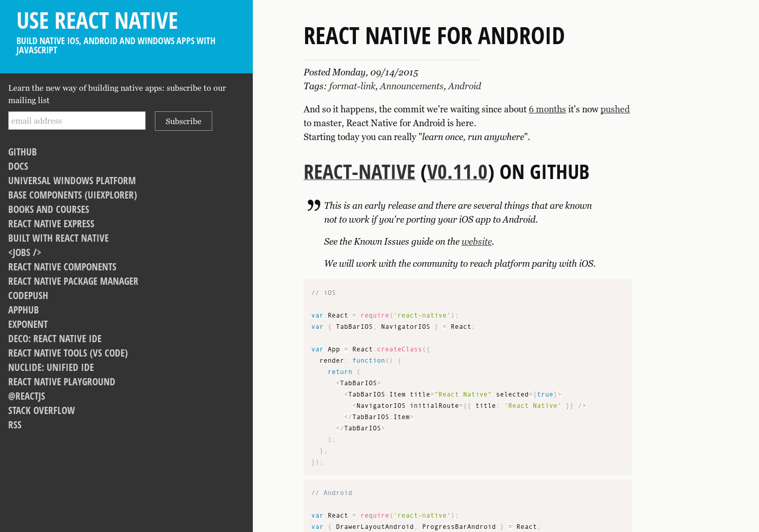Click the 'NavigatorIOS initialRoute' code line

pyautogui.click(x=469, y=406)
